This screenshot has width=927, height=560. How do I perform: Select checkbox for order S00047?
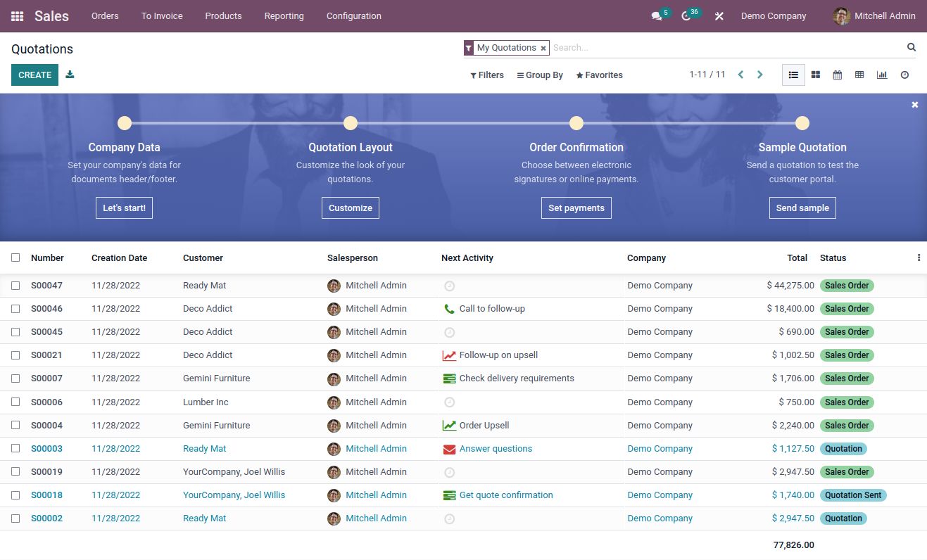pos(15,286)
